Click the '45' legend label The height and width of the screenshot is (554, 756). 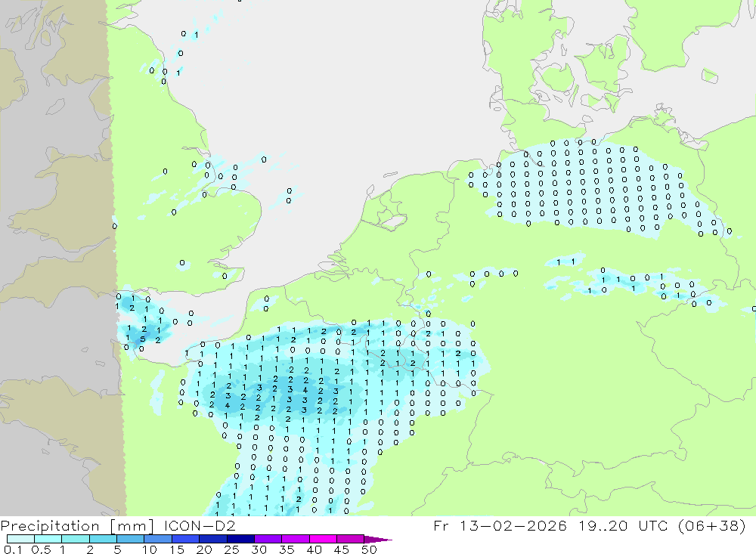click(x=342, y=549)
